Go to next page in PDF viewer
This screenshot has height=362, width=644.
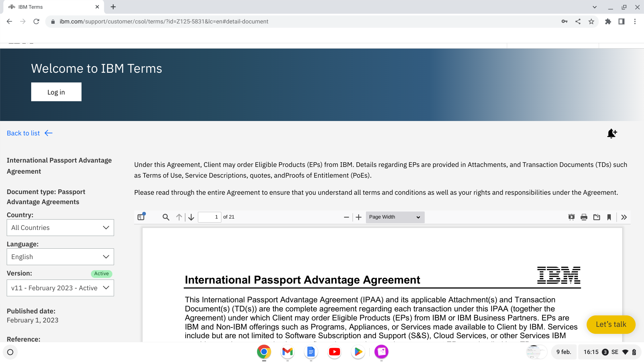coord(191,217)
